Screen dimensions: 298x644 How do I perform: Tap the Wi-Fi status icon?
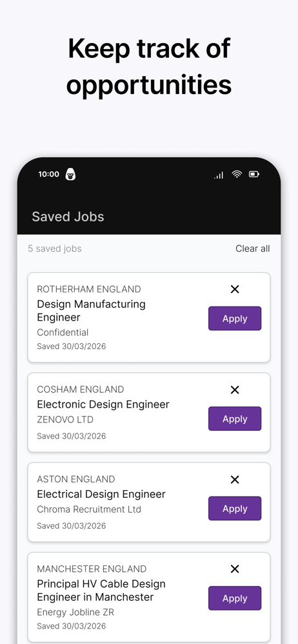(237, 174)
